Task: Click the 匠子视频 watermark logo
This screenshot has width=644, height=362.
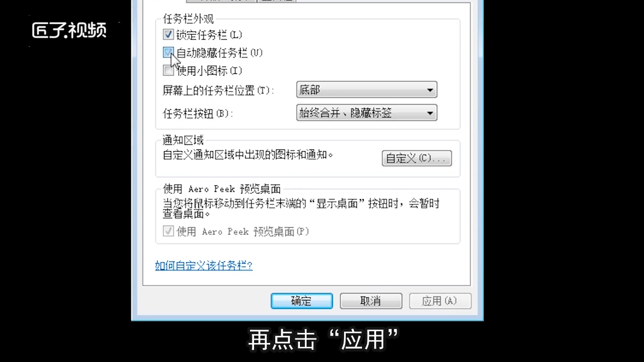Action: point(69,30)
